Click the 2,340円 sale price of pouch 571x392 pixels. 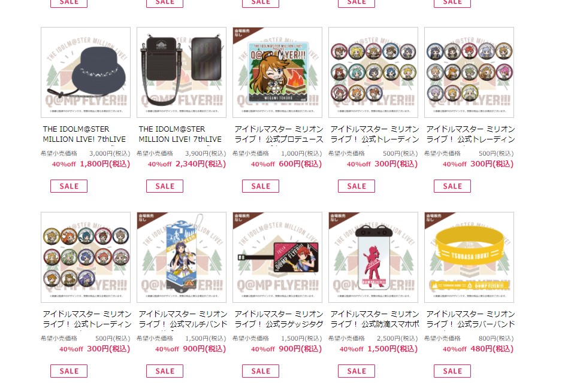pyautogui.click(x=201, y=164)
